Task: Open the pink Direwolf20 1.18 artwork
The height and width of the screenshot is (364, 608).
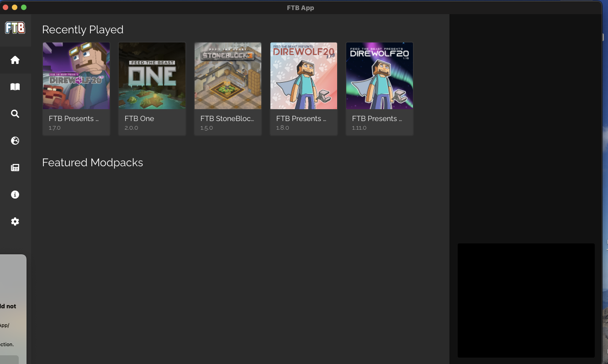Action: pos(304,76)
